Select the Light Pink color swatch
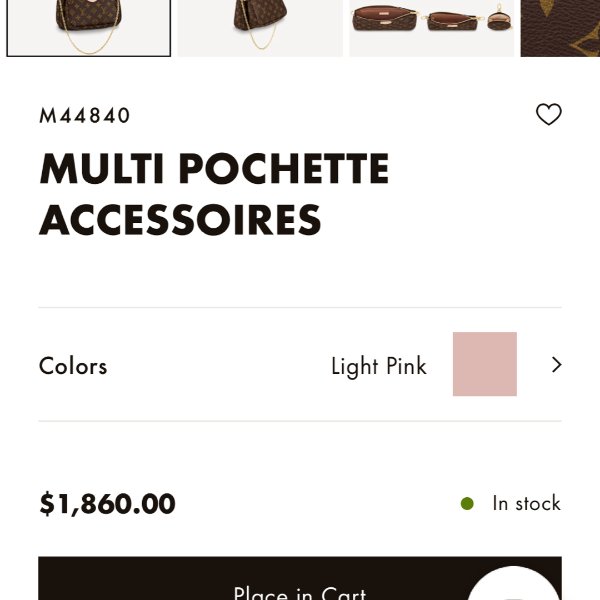The width and height of the screenshot is (600, 600). [484, 364]
